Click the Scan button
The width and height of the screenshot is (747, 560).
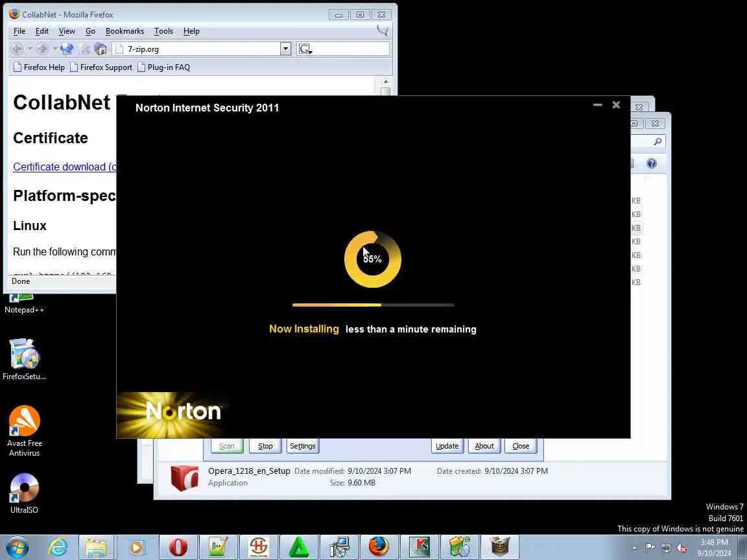pos(227,446)
